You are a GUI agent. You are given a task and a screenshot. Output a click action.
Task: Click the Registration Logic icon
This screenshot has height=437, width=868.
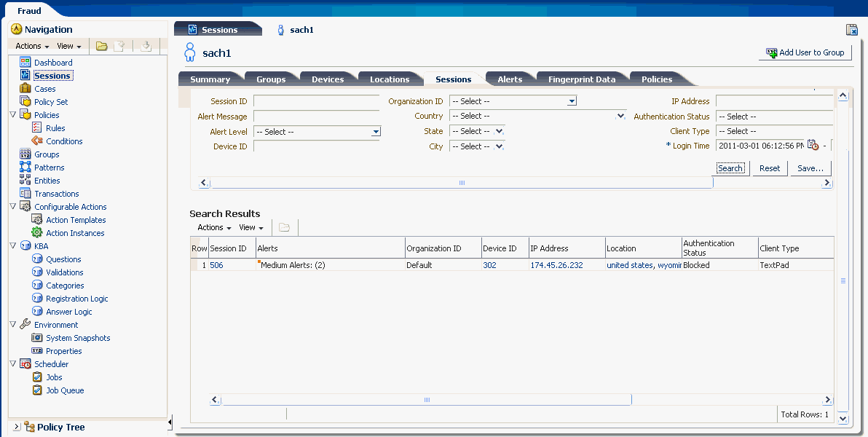(37, 298)
